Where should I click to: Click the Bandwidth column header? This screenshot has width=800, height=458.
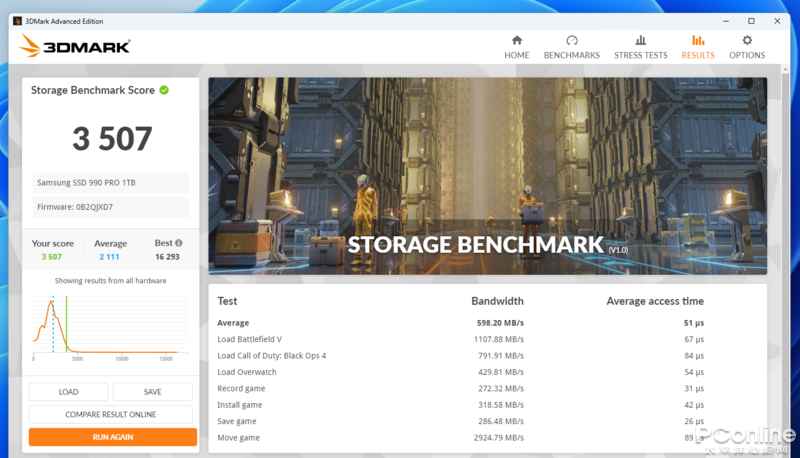coord(497,301)
